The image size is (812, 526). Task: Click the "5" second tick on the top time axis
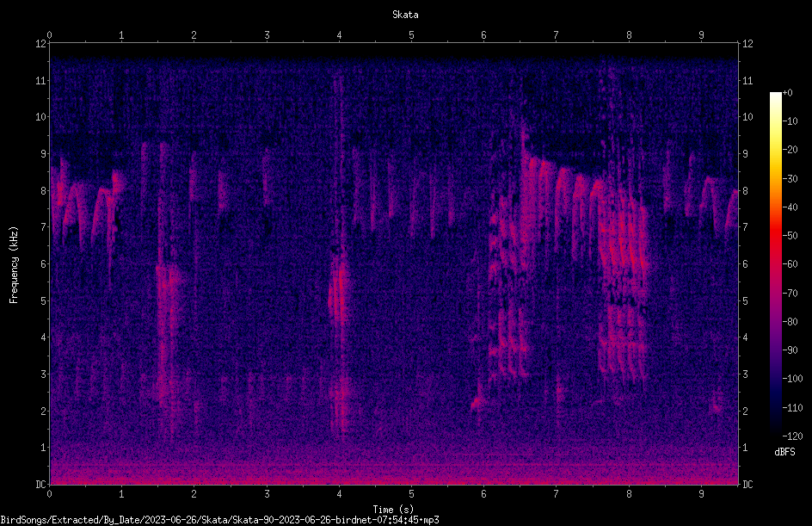point(412,35)
